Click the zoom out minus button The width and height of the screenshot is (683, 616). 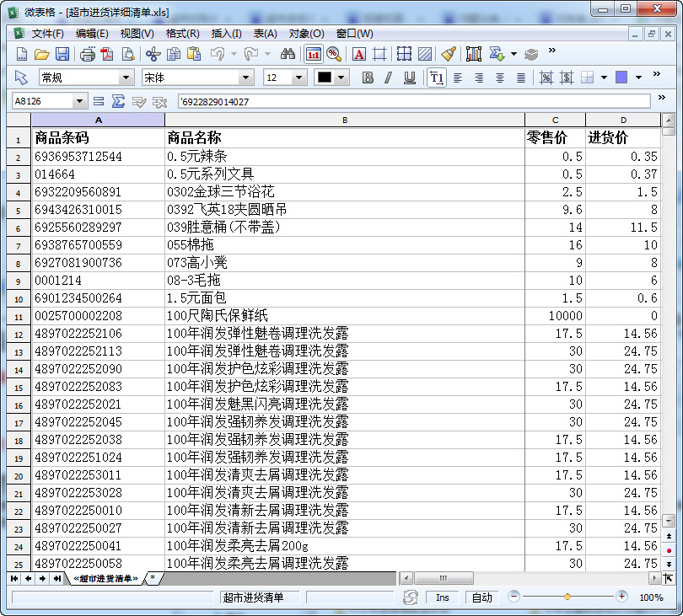click(514, 597)
